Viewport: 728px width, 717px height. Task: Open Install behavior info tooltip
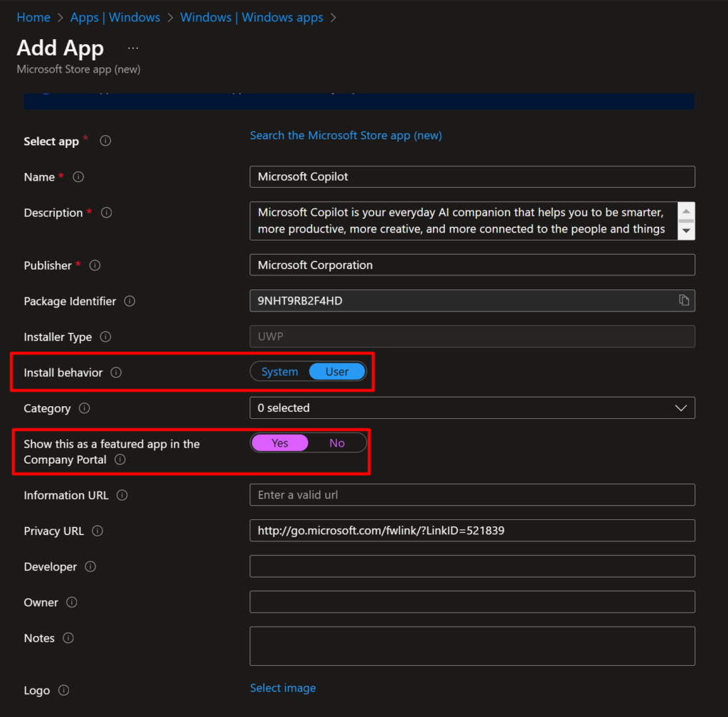click(x=116, y=373)
